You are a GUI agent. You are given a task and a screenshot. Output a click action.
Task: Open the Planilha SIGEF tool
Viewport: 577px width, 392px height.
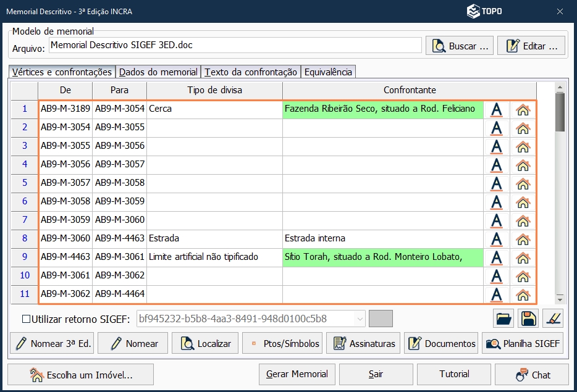(x=524, y=343)
